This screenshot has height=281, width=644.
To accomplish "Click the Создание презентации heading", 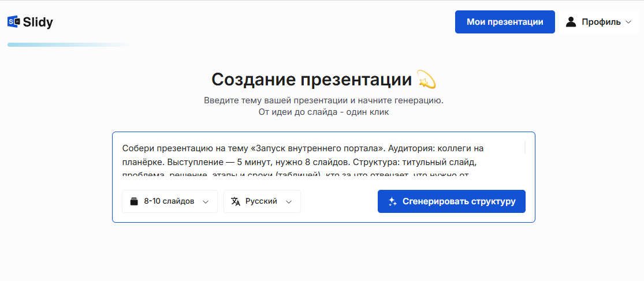I will 311,80.
